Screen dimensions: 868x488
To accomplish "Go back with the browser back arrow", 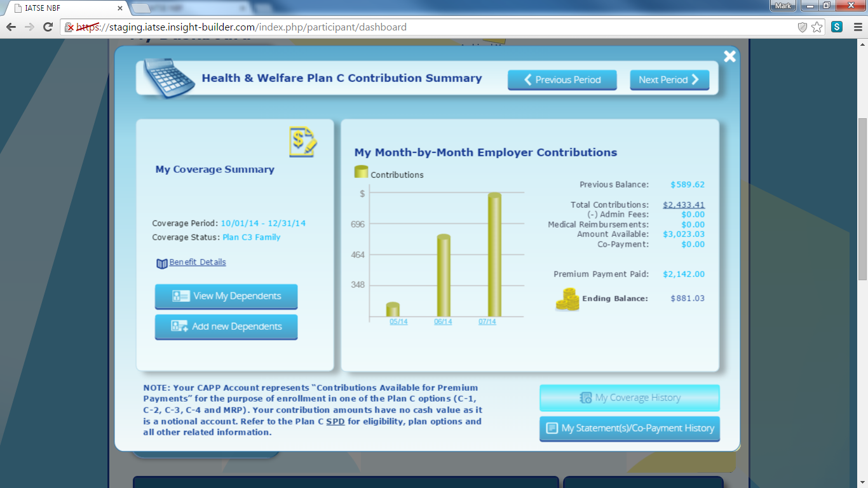I will point(11,27).
